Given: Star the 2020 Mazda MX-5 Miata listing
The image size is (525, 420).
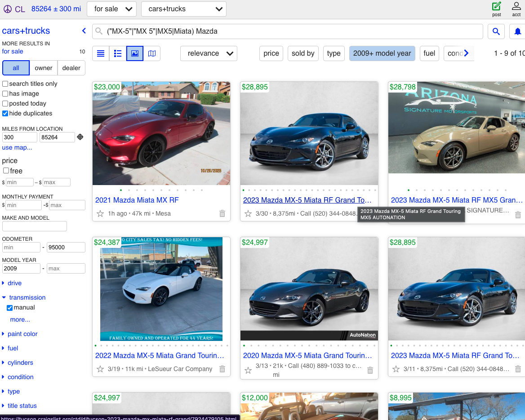Looking at the screenshot, I should point(248,370).
